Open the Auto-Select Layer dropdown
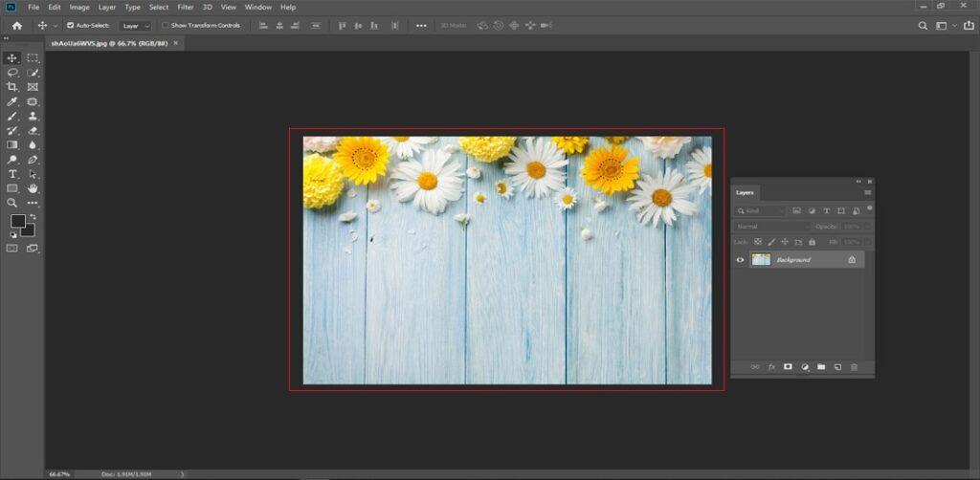The height and width of the screenshot is (480, 980). [135, 26]
